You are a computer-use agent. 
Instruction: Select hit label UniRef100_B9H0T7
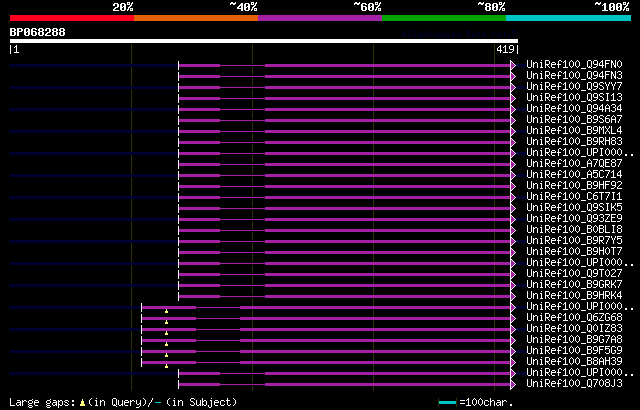pyautogui.click(x=574, y=252)
